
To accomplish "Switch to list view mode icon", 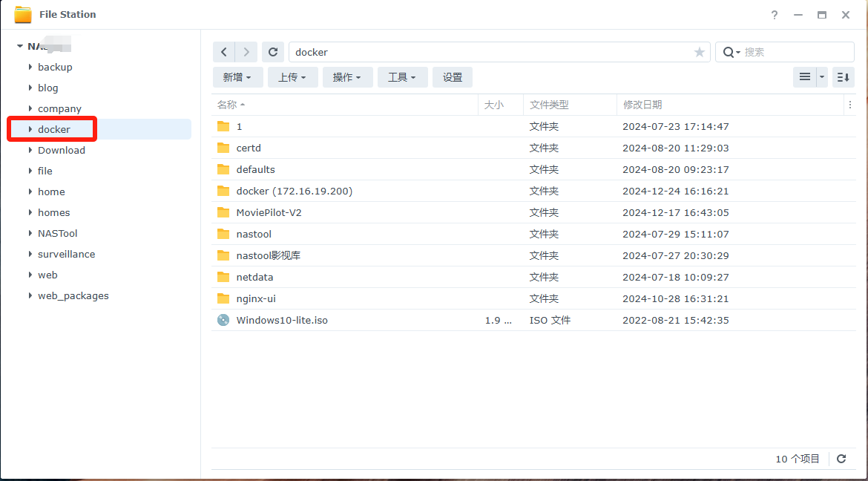I will [804, 77].
